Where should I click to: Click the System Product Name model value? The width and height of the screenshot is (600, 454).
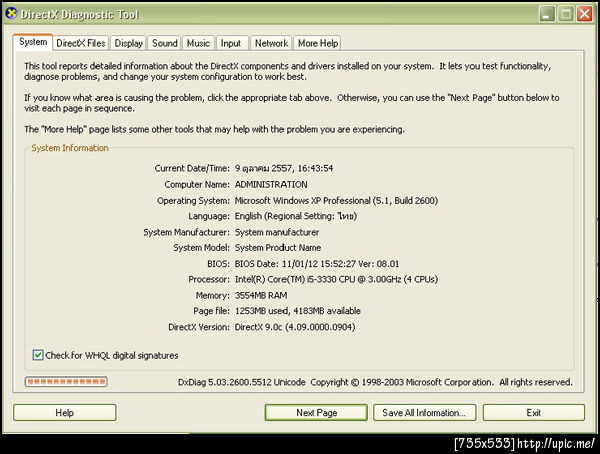(278, 248)
